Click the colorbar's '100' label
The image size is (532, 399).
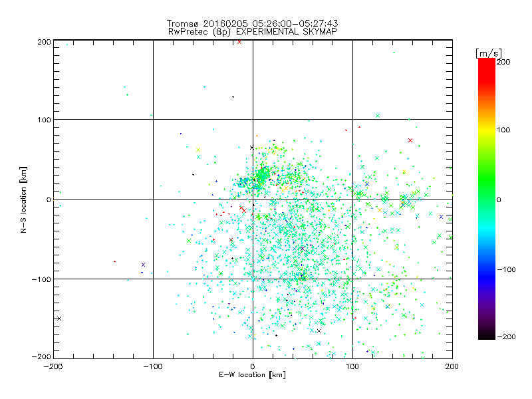(x=503, y=130)
